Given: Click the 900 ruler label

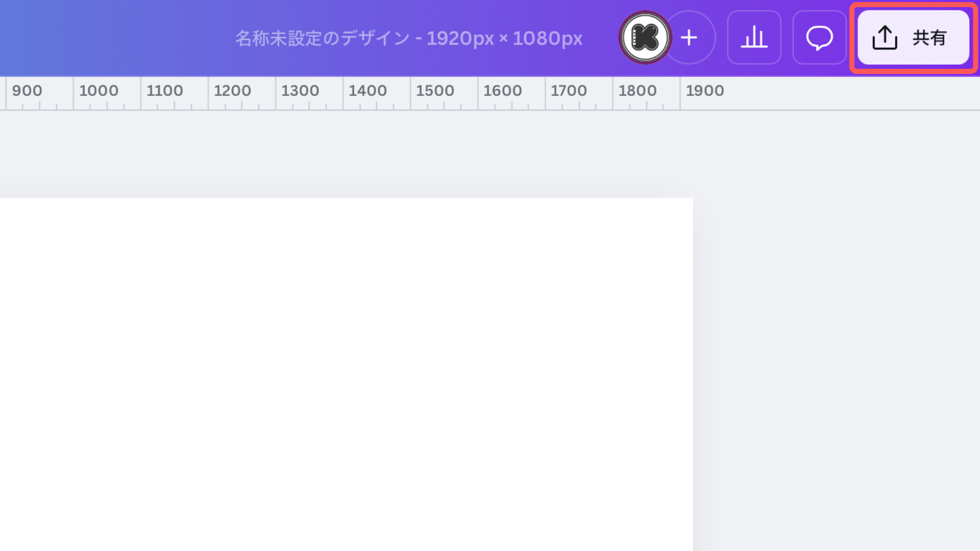Looking at the screenshot, I should click(x=27, y=91).
